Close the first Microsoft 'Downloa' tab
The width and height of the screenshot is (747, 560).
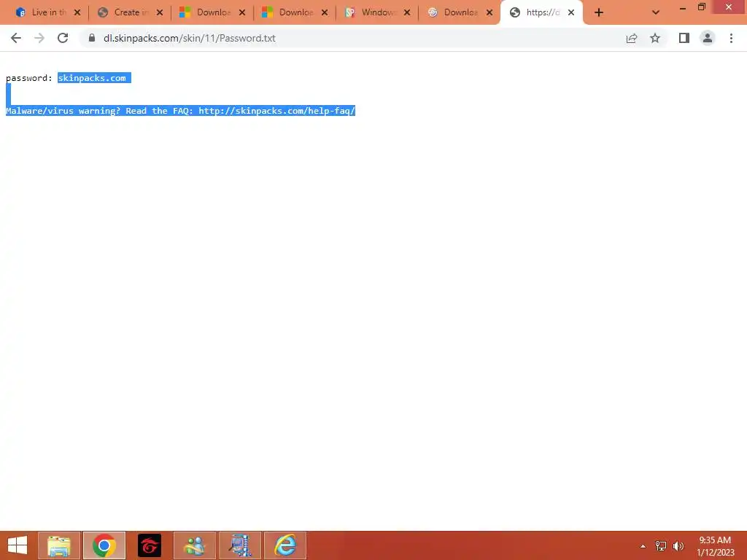click(x=242, y=12)
